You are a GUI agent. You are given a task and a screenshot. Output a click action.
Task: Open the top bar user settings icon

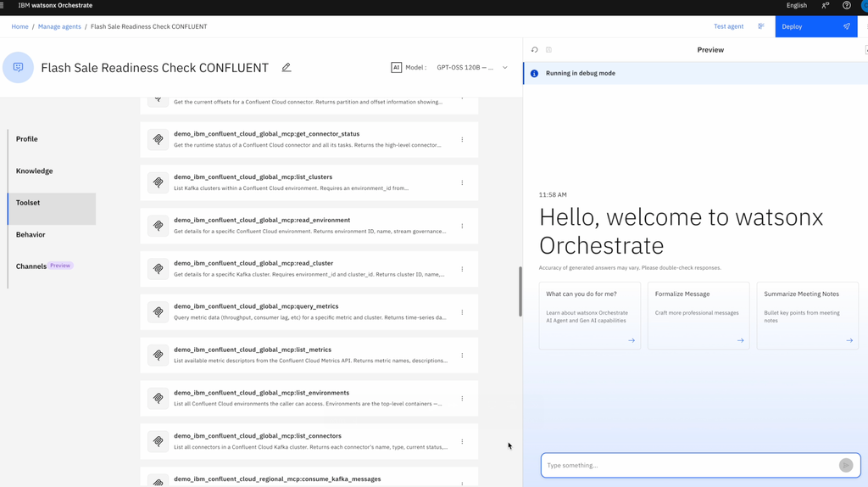tap(826, 6)
